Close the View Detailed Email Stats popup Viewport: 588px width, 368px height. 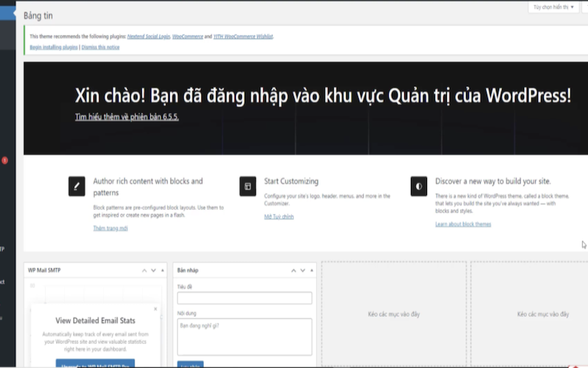pos(155,309)
